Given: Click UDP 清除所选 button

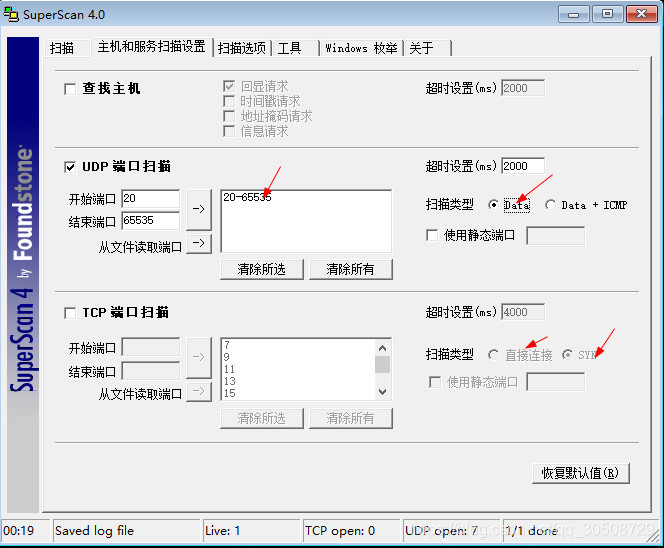Looking at the screenshot, I should (x=262, y=269).
